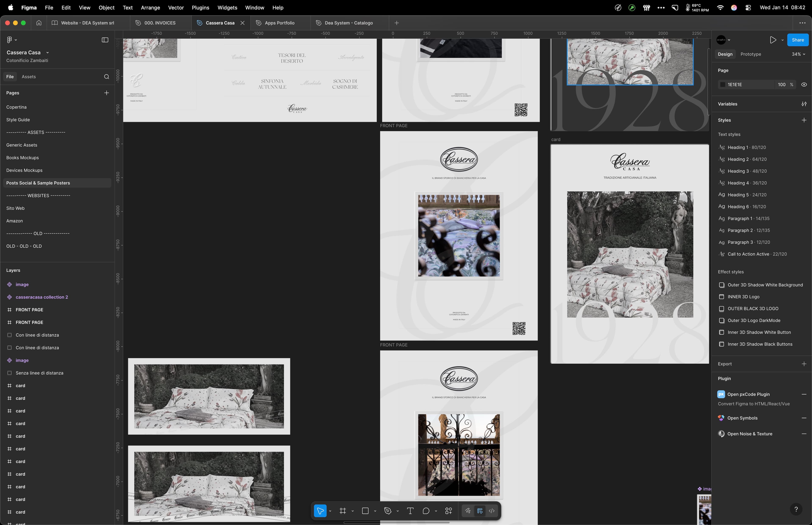Close the Cassera Casa tab
The height and width of the screenshot is (525, 812).
[x=242, y=23]
